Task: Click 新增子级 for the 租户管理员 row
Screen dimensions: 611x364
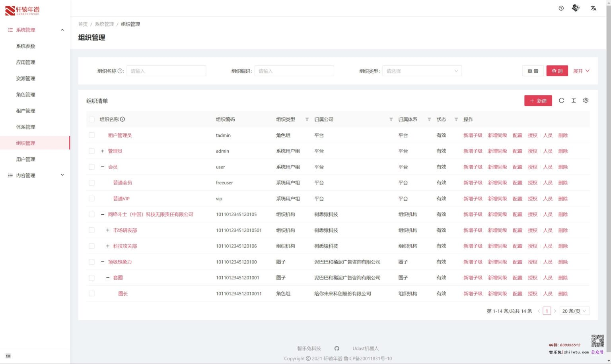Action: [473, 135]
